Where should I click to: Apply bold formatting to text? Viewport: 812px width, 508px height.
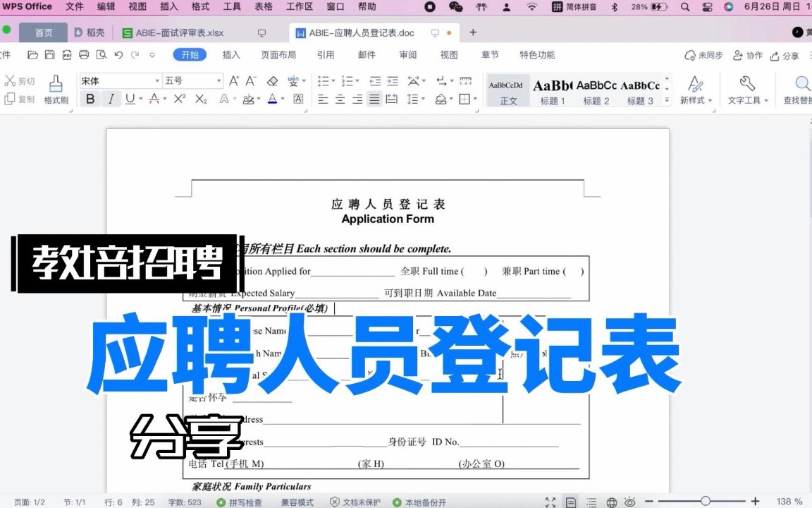(90, 99)
